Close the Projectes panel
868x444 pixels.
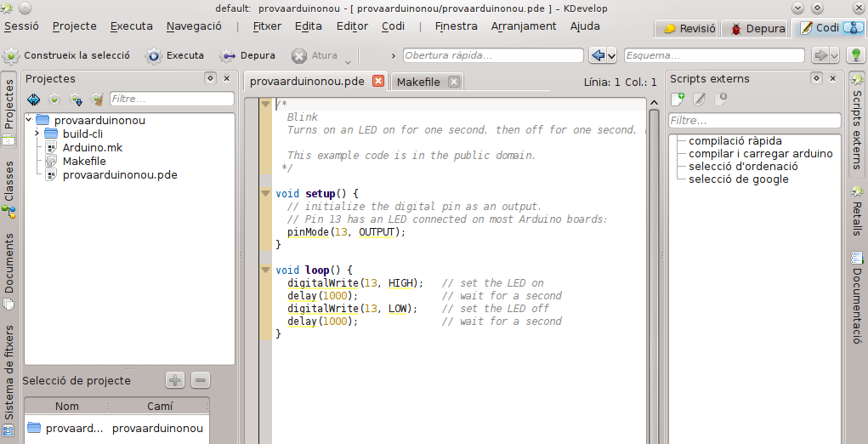pyautogui.click(x=226, y=78)
